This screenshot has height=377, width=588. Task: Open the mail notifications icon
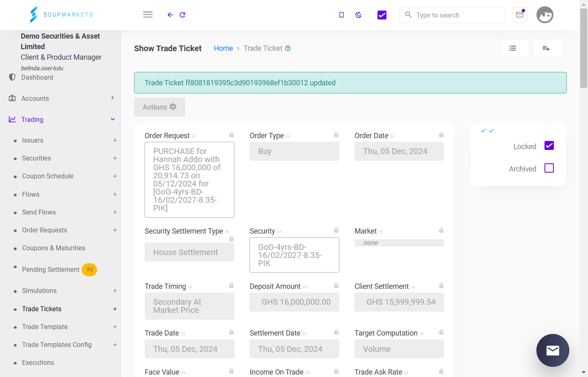[x=520, y=15]
